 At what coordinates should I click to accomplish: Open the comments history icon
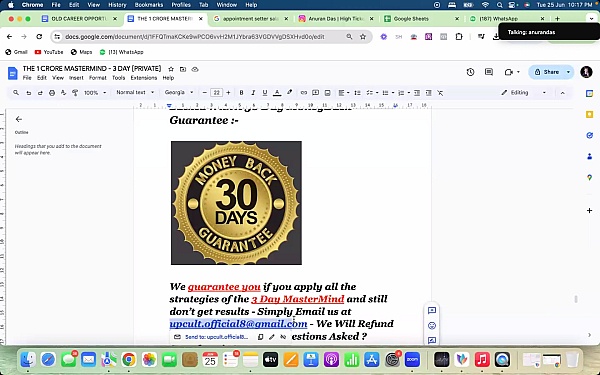point(489,72)
